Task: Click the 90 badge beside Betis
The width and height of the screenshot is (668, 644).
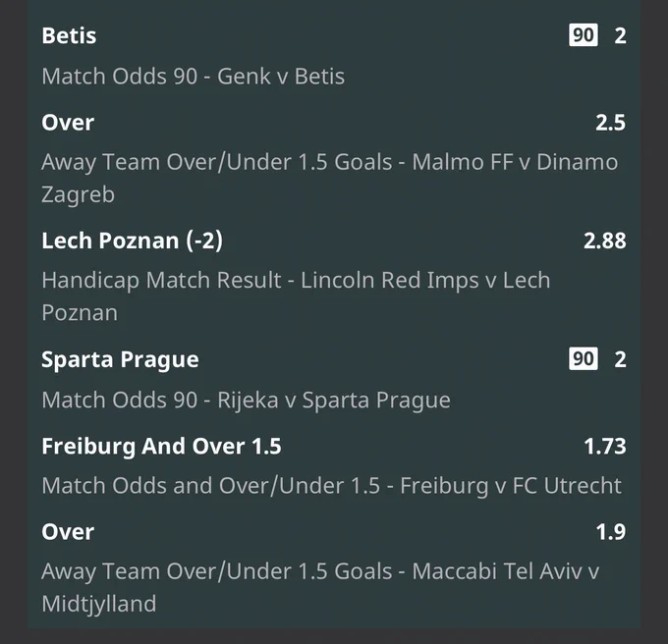Action: coord(584,35)
